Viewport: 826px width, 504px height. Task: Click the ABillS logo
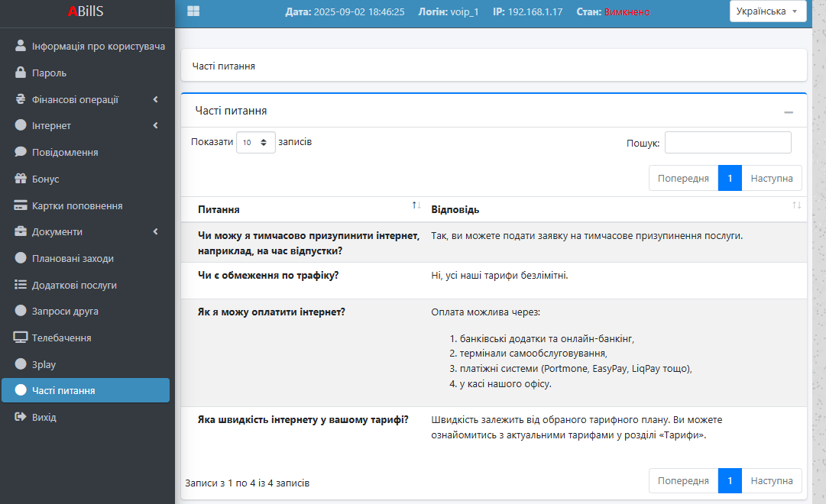[x=86, y=11]
